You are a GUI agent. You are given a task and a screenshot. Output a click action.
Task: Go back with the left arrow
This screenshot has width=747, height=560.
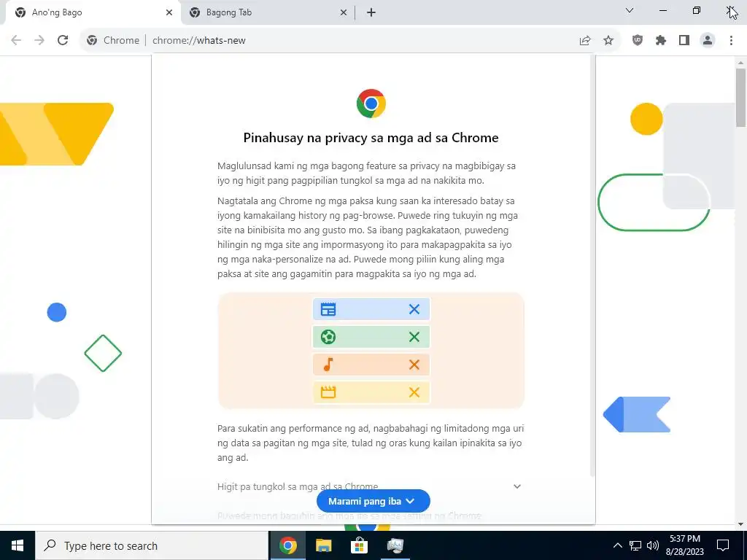(x=16, y=41)
